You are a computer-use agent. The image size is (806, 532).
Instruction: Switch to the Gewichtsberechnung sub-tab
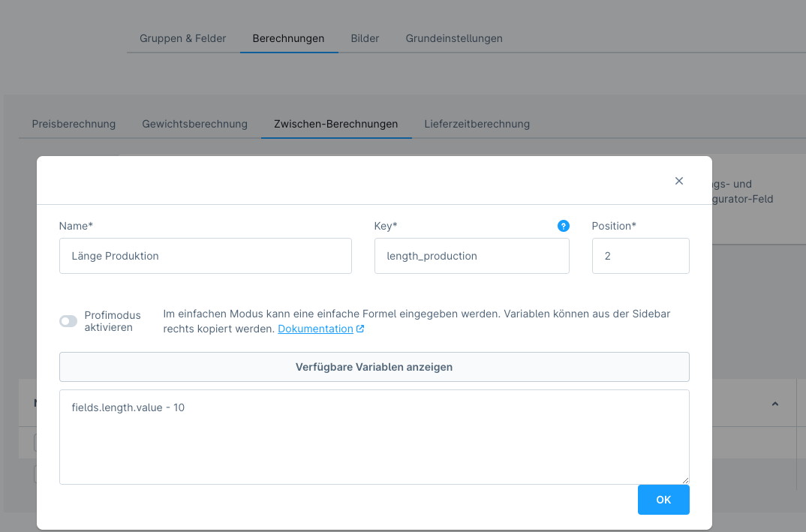coord(194,124)
